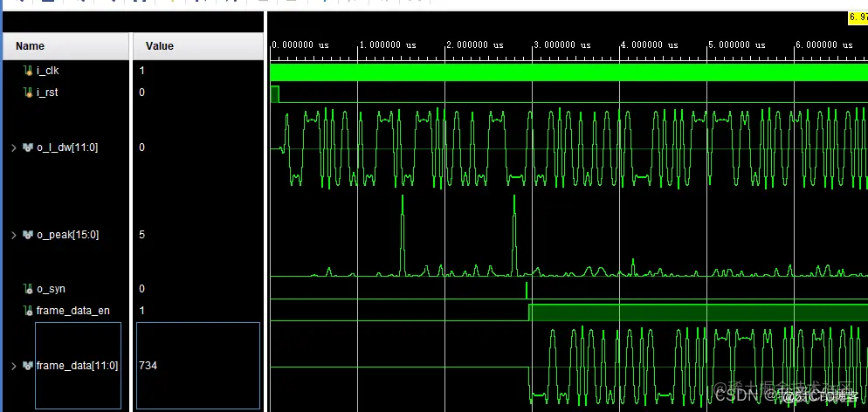This screenshot has height=412, width=868.
Task: Click the signal icon beside i_clk
Action: click(x=29, y=71)
